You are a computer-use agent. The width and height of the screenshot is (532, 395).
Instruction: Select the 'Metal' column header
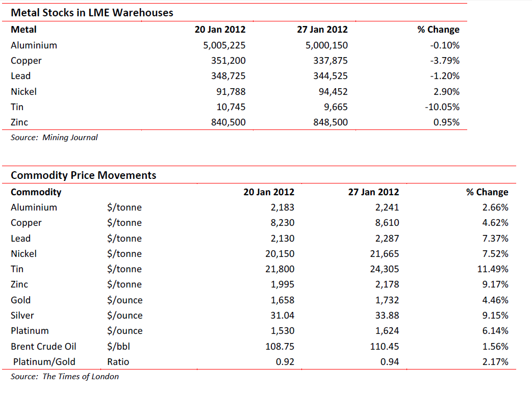[23, 30]
